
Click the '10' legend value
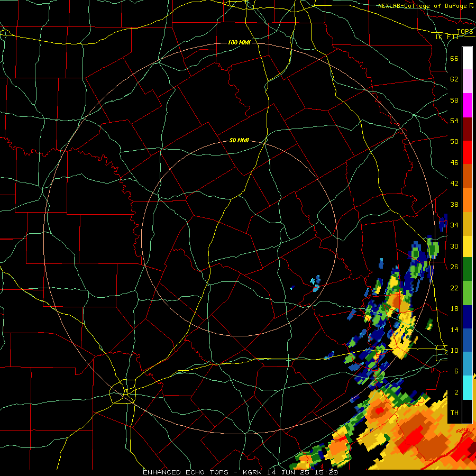(454, 350)
